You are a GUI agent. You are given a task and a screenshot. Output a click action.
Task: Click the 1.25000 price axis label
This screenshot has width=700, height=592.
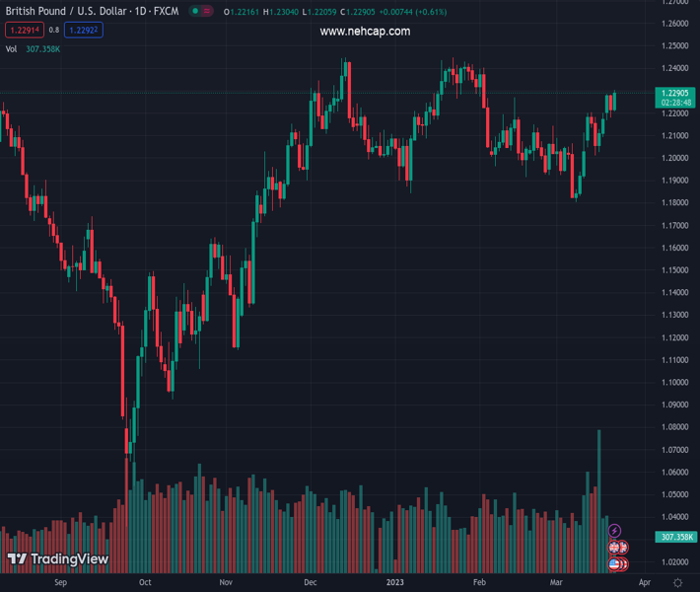pyautogui.click(x=675, y=45)
